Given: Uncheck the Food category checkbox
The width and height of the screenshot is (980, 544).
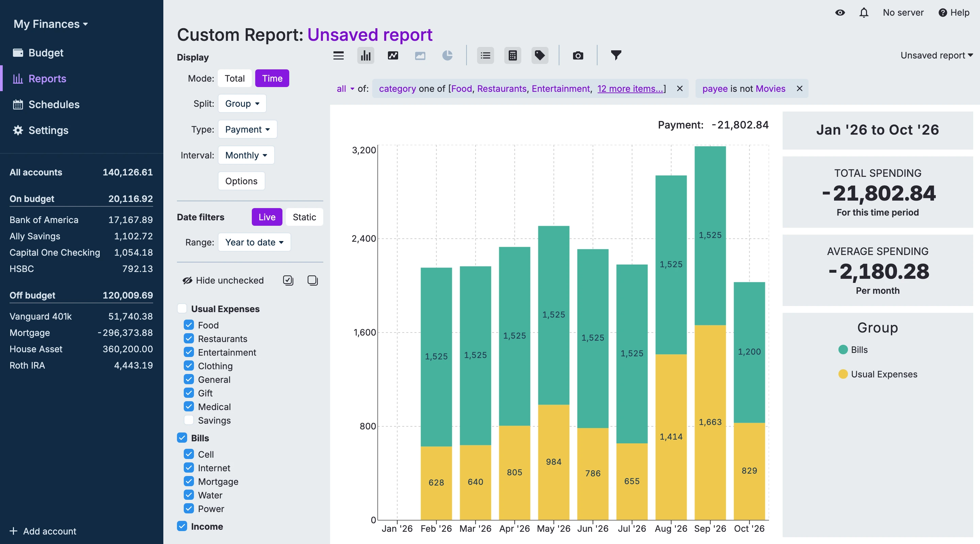Looking at the screenshot, I should tap(189, 325).
